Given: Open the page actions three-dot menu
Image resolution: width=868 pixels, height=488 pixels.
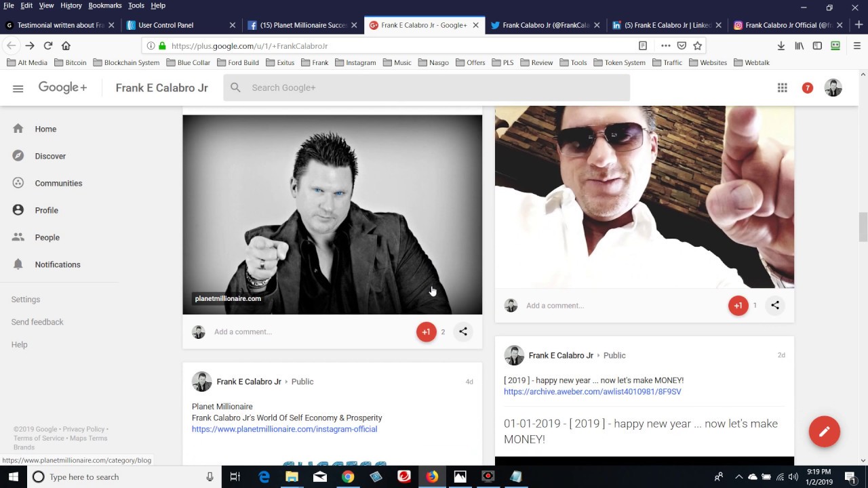Looking at the screenshot, I should [665, 45].
